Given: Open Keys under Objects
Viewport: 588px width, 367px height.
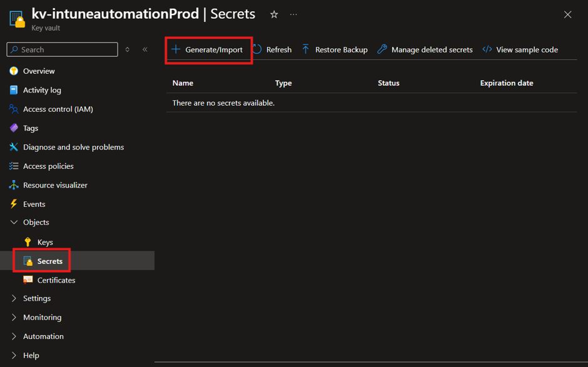Looking at the screenshot, I should (45, 242).
